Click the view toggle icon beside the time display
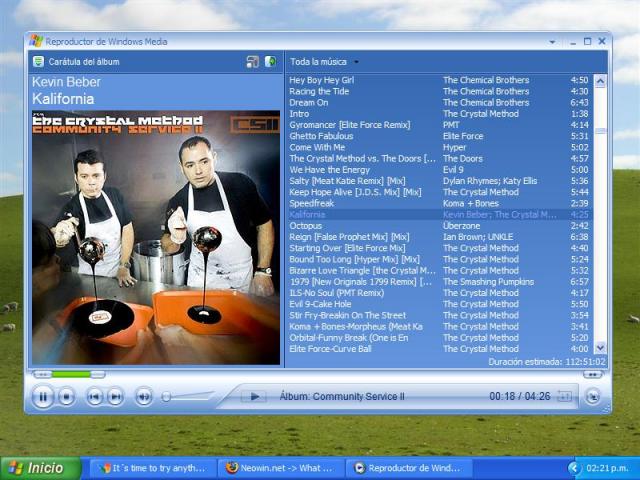Screen dimensions: 640x480 [x=564, y=396]
